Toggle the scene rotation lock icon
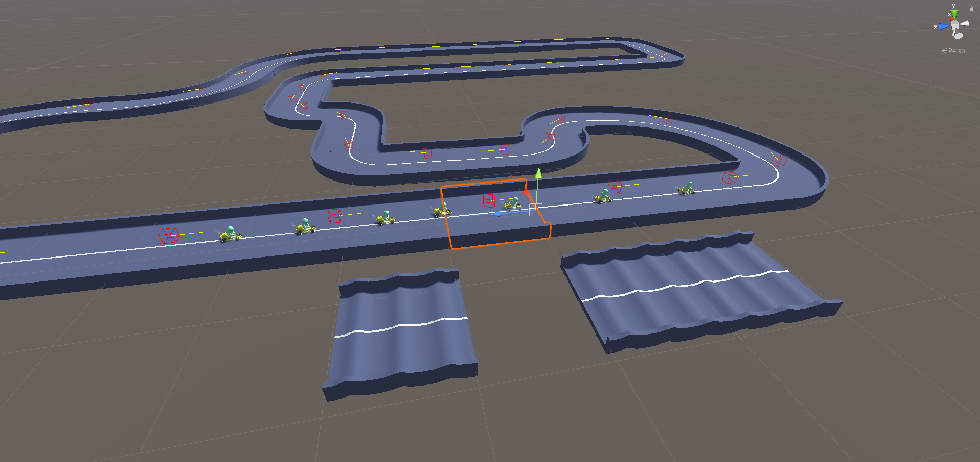This screenshot has width=980, height=462. [x=971, y=8]
